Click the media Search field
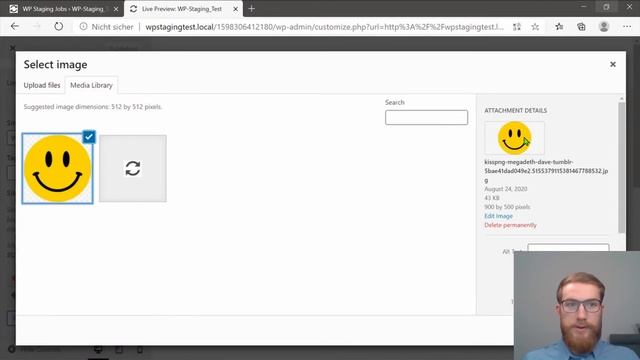 [426, 118]
